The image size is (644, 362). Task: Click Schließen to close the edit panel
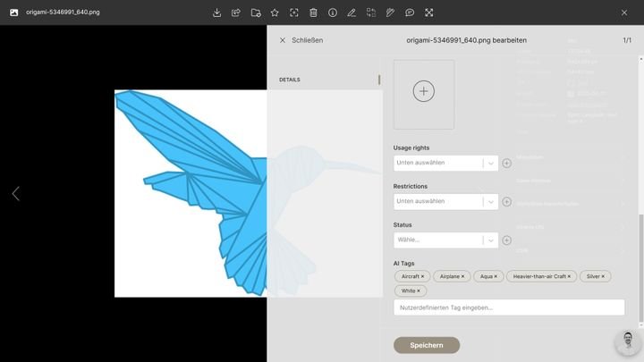(301, 40)
